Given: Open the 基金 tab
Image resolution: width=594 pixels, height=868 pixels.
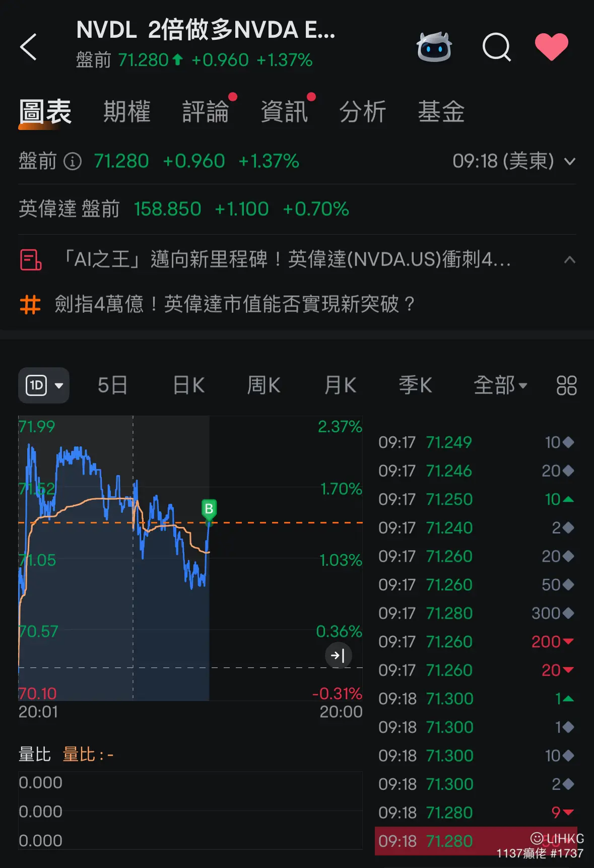Looking at the screenshot, I should point(441,112).
